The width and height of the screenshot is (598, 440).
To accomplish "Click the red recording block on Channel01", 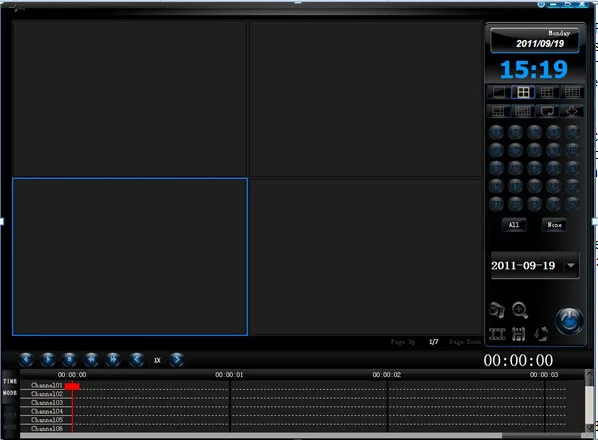I will pos(72,386).
